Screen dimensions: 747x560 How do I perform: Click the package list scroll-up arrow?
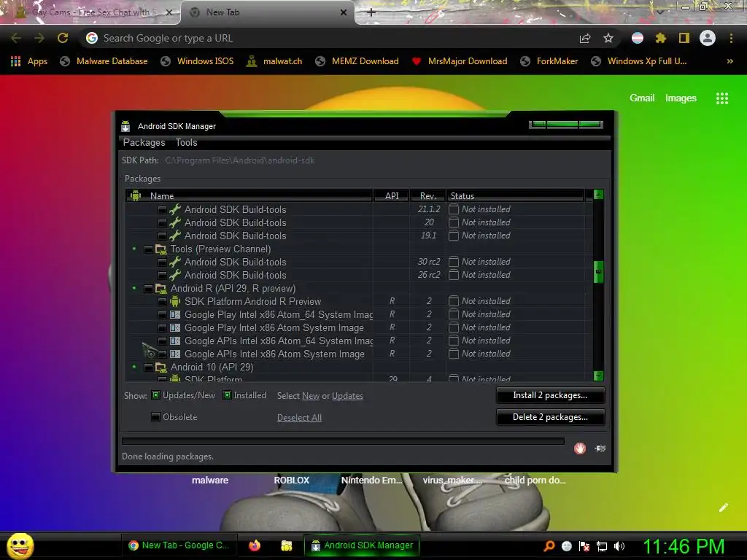pos(599,194)
